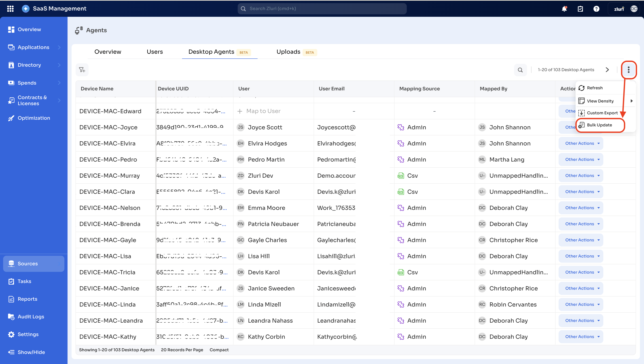Image resolution: width=644 pixels, height=364 pixels.
Task: Open Other Actions dropdown for DEVICE-MAC-Pedro
Action: pos(580,159)
